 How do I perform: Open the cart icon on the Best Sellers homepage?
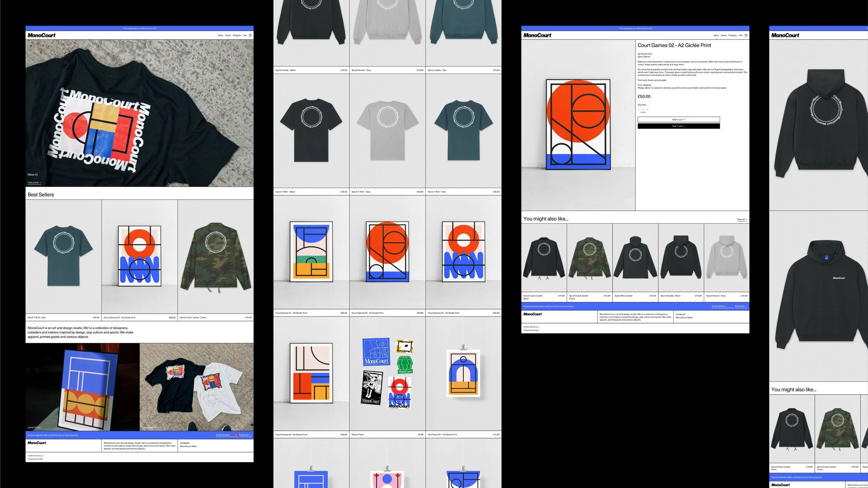[250, 35]
